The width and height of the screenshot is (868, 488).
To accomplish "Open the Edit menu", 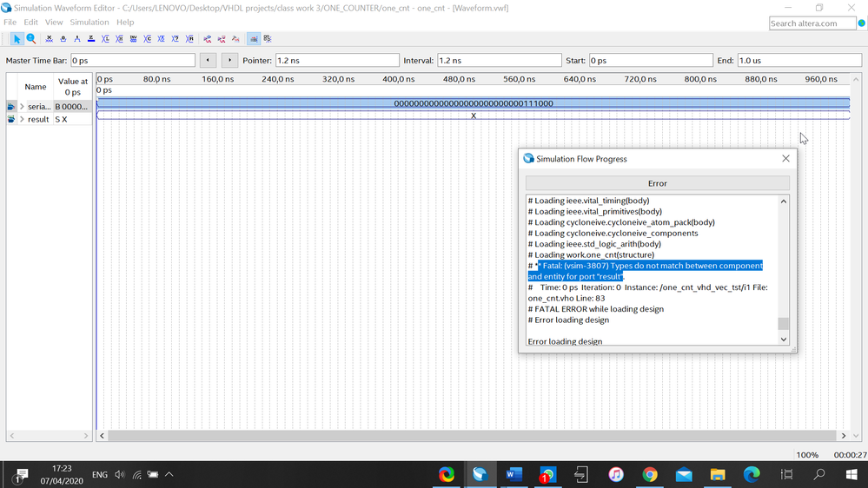I will point(31,22).
